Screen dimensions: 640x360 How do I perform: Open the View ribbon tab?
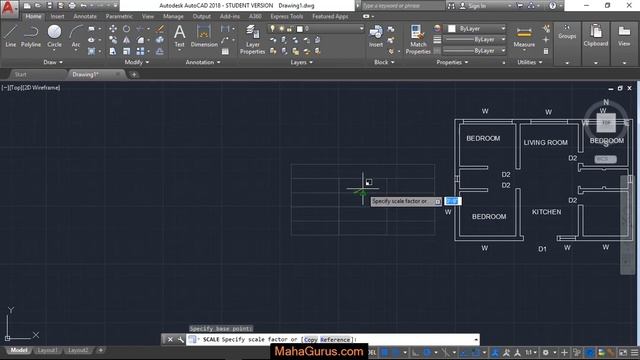(x=148, y=16)
